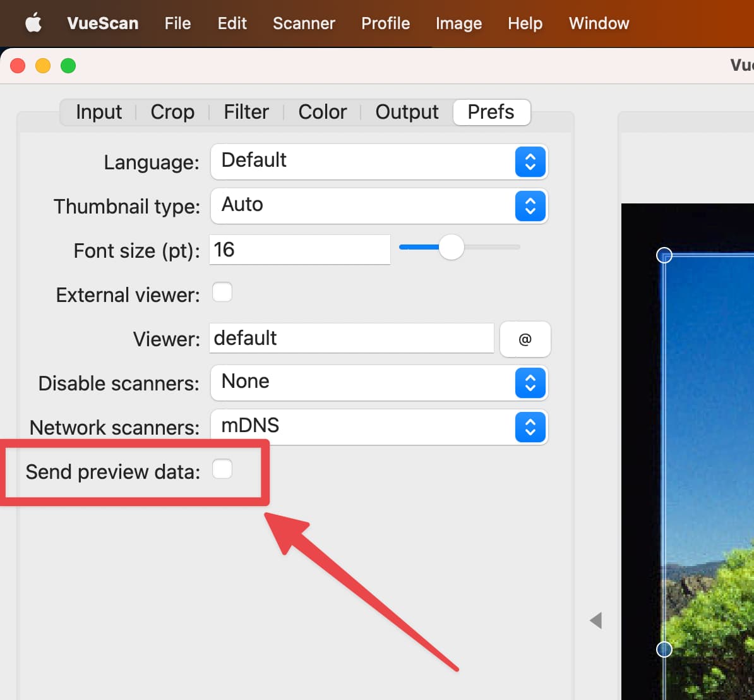
Task: Click the Disable scanners chevron icon
Action: pyautogui.click(x=530, y=383)
